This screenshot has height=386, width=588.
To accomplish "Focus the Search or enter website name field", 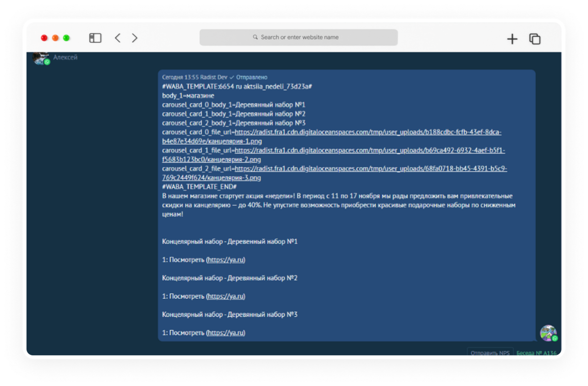I will pyautogui.click(x=298, y=37).
